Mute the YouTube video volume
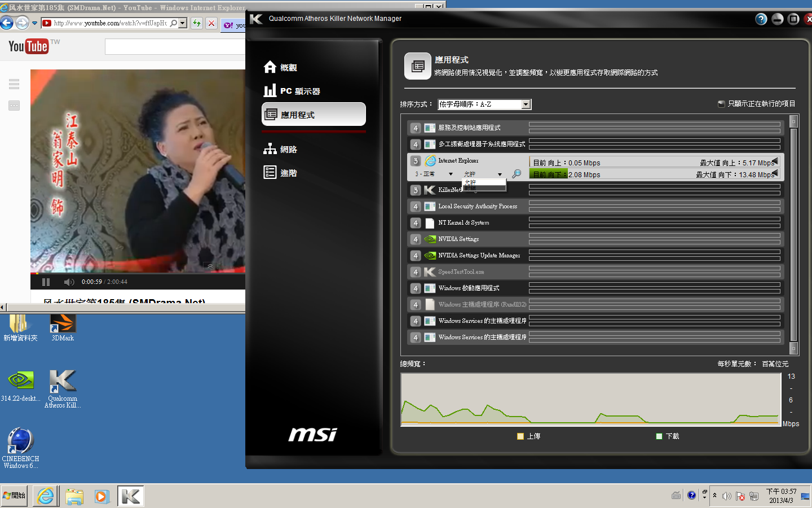812x508 pixels. tap(69, 282)
